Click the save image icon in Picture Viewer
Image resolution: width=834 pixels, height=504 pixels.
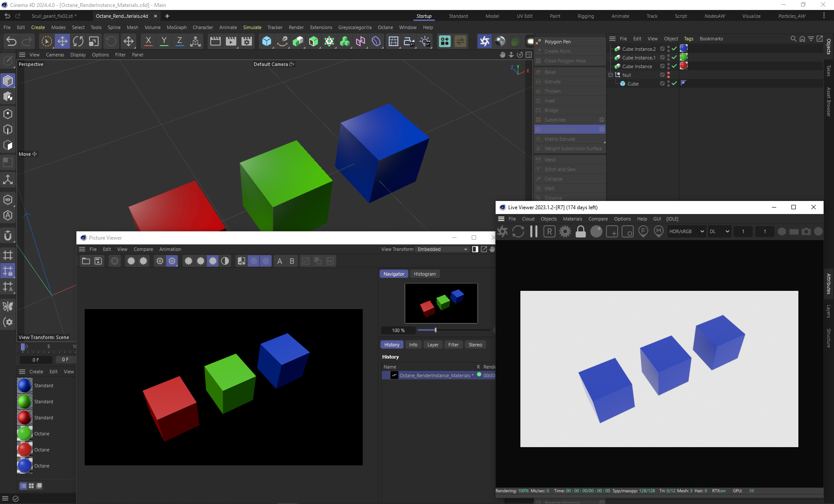[x=98, y=261]
